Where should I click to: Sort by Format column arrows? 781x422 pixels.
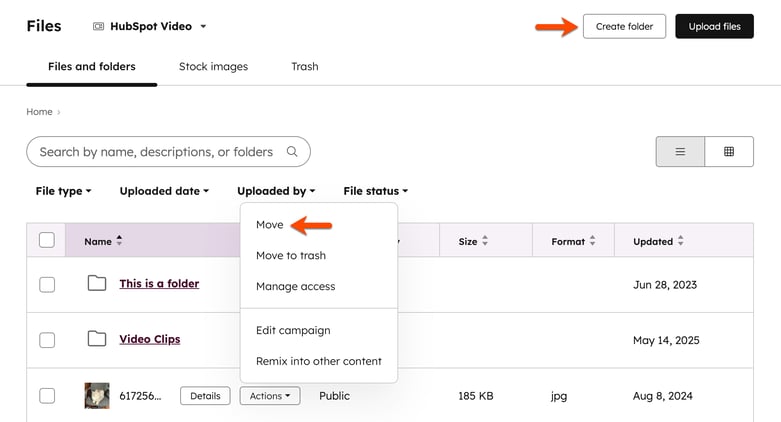click(x=592, y=241)
